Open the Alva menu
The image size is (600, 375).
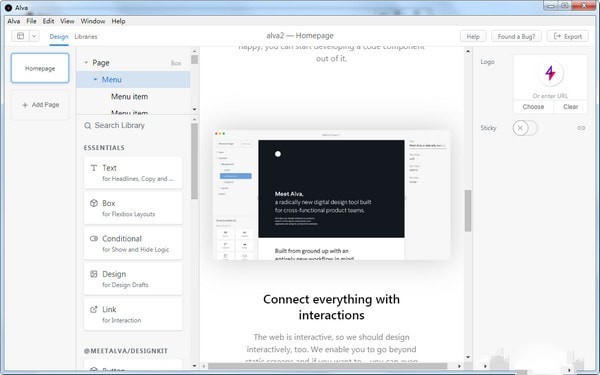(x=14, y=21)
